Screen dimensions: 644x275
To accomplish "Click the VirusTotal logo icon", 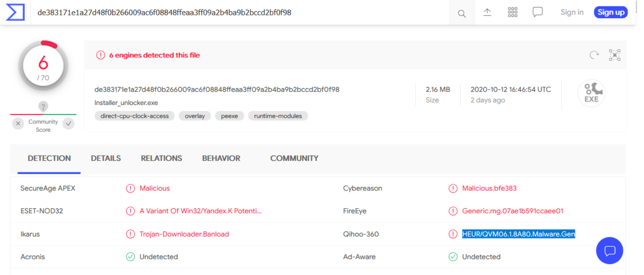I will pyautogui.click(x=15, y=12).
